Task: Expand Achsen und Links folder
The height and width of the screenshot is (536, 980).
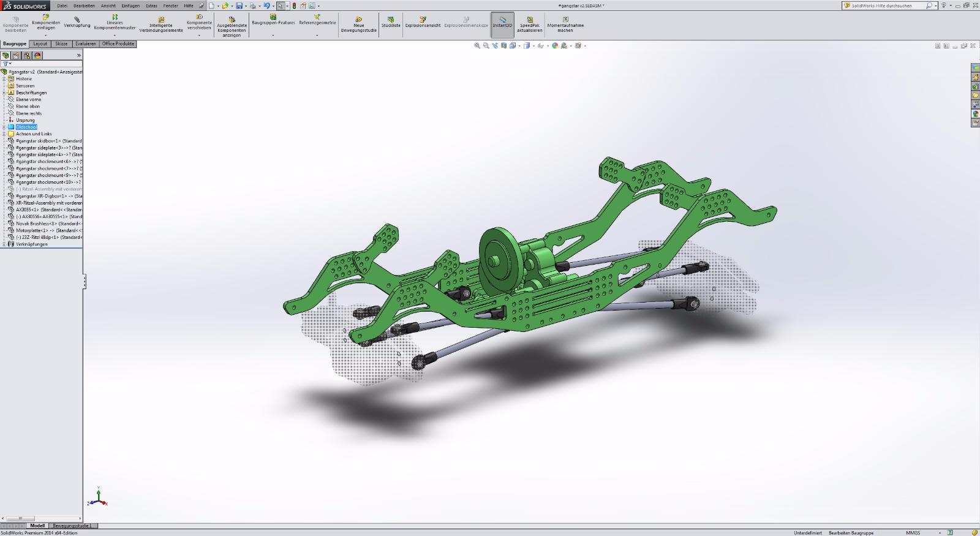Action: [4, 134]
